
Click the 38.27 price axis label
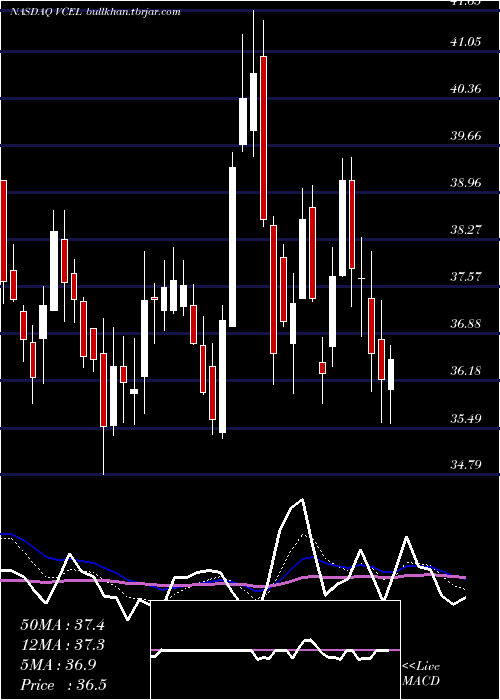466,229
